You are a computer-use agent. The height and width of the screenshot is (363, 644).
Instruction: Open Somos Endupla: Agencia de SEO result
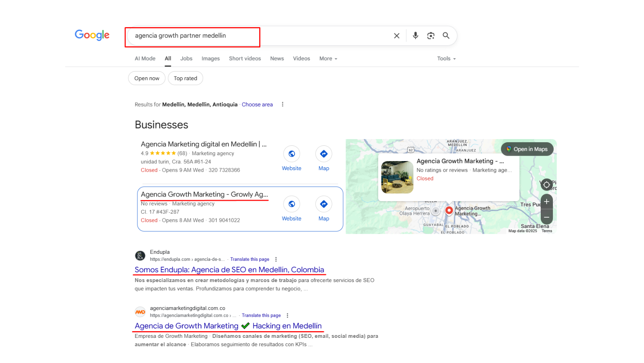(x=229, y=270)
